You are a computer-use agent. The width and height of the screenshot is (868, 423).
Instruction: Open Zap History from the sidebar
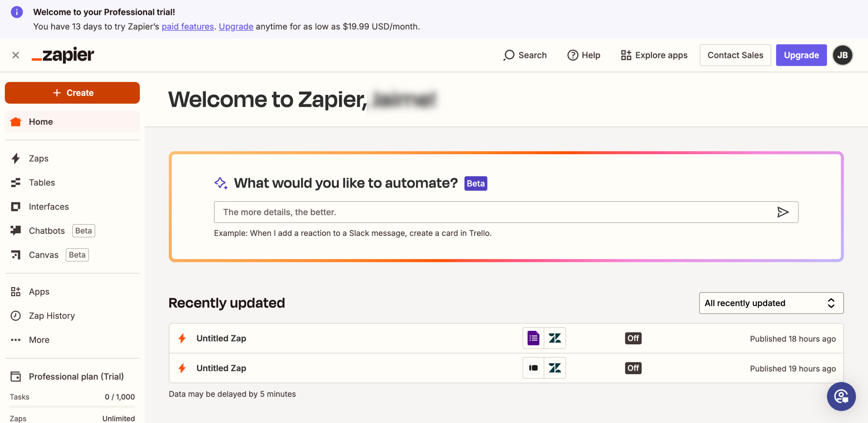(x=52, y=316)
